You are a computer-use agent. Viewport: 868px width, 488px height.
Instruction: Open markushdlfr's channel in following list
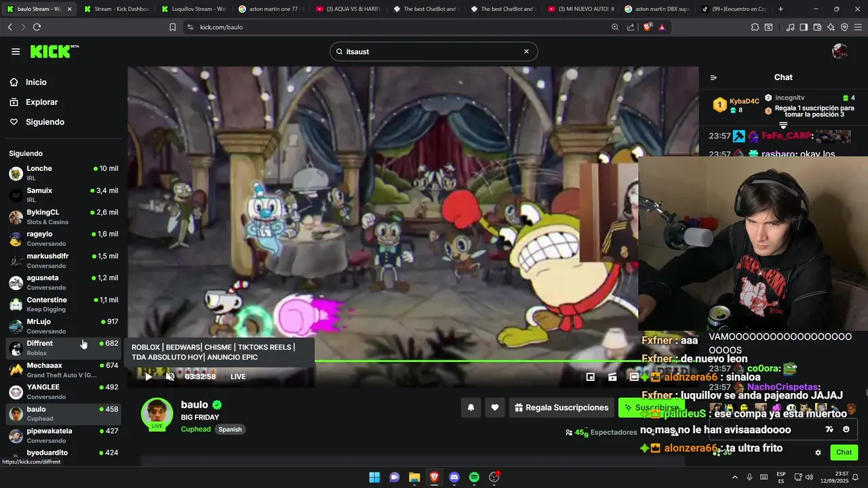64,260
